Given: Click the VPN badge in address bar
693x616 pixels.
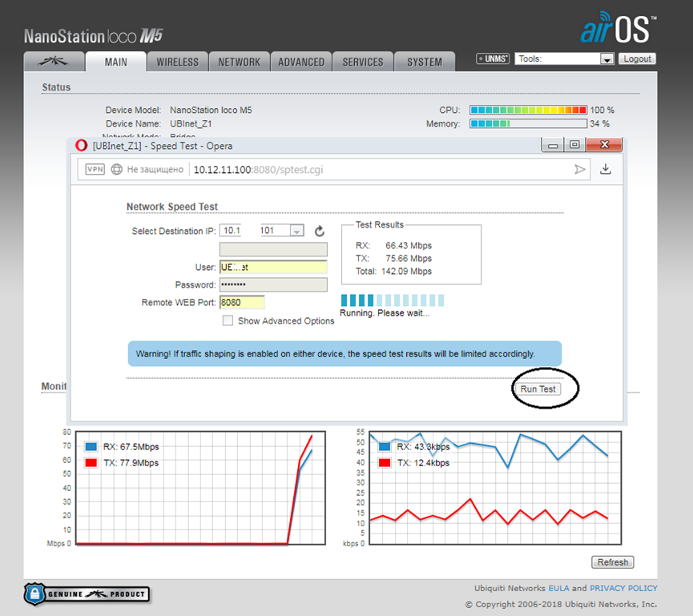Looking at the screenshot, I should pyautogui.click(x=95, y=169).
